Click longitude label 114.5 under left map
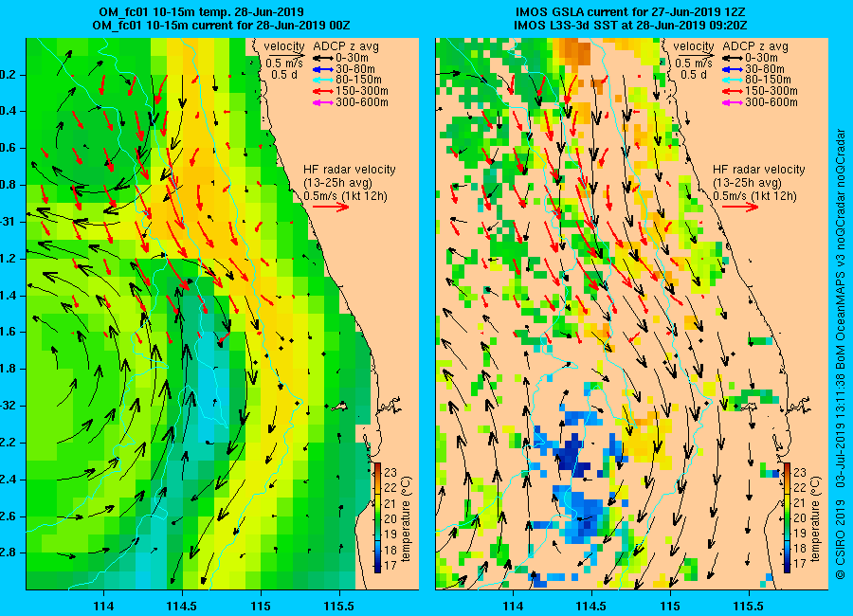 pyautogui.click(x=182, y=606)
